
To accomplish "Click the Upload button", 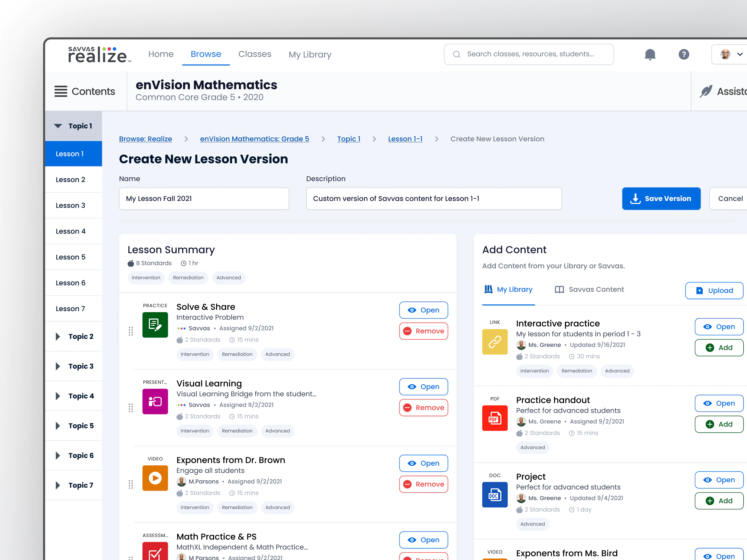I will pos(714,291).
